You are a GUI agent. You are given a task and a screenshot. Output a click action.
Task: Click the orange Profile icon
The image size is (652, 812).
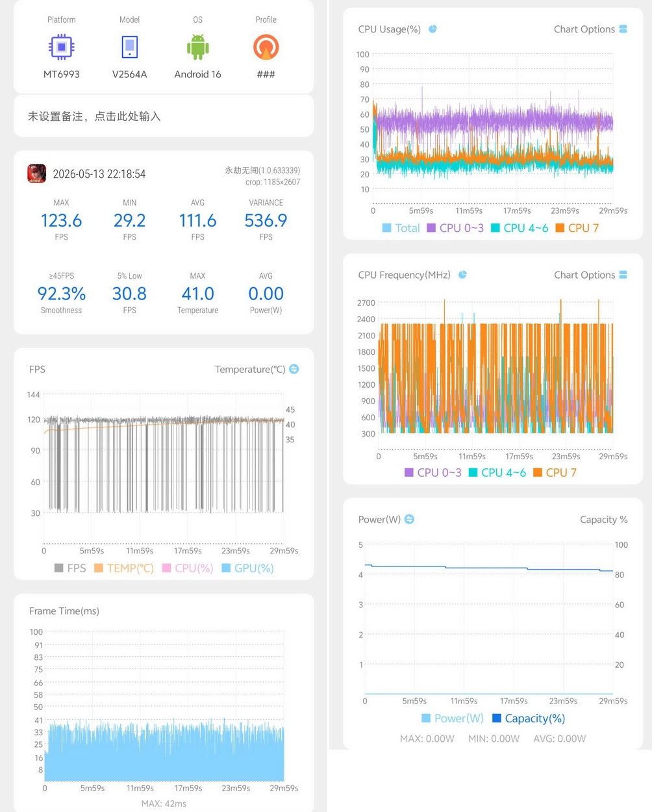266,47
